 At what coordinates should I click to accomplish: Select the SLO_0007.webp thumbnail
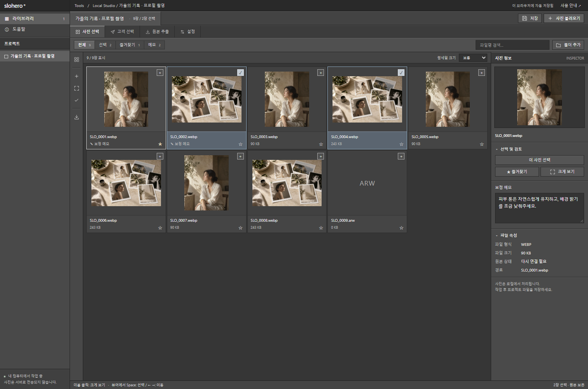(x=206, y=183)
